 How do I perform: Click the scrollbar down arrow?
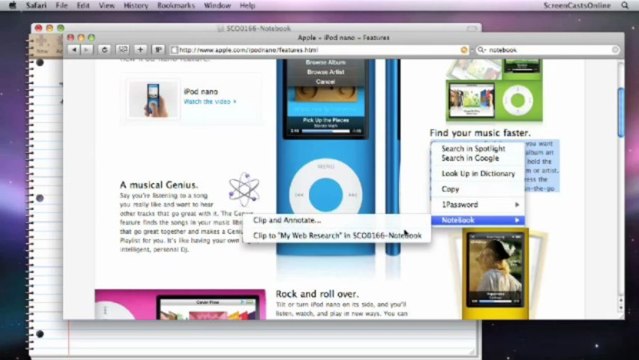click(x=621, y=309)
